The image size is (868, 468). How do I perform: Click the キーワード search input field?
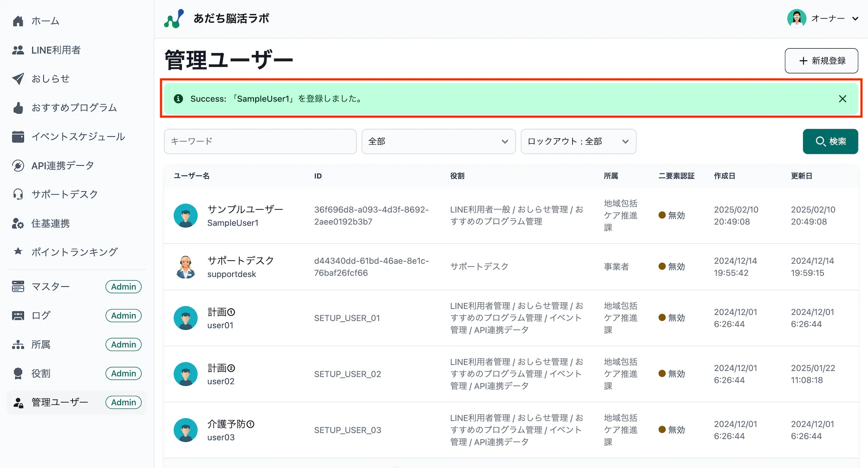click(260, 141)
